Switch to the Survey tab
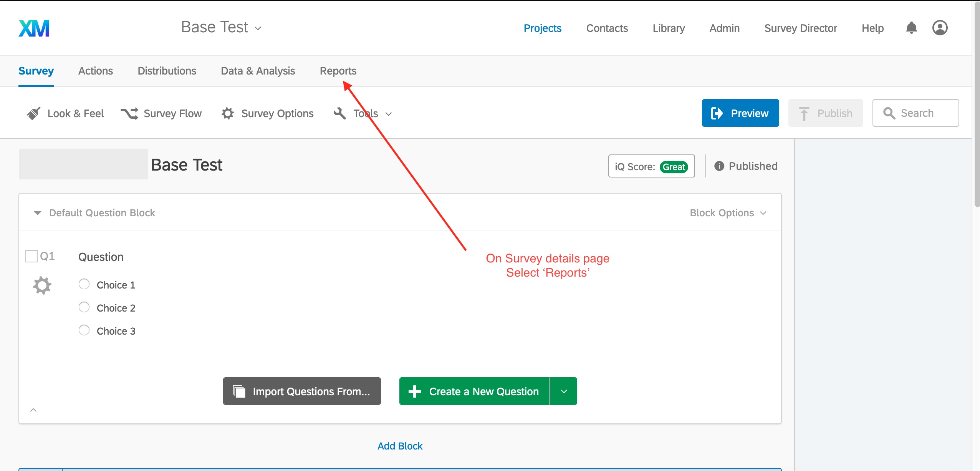Screen dimensions: 980x471 point(36,71)
